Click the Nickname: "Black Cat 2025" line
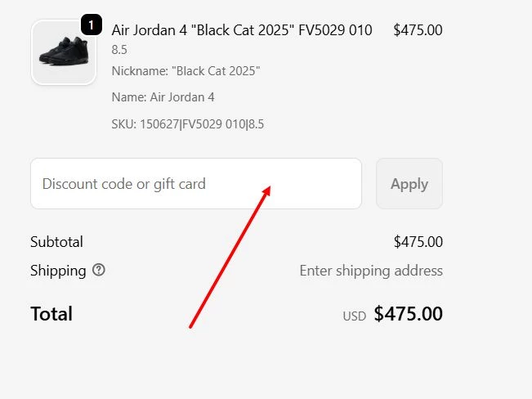This screenshot has width=532, height=399. (x=186, y=71)
